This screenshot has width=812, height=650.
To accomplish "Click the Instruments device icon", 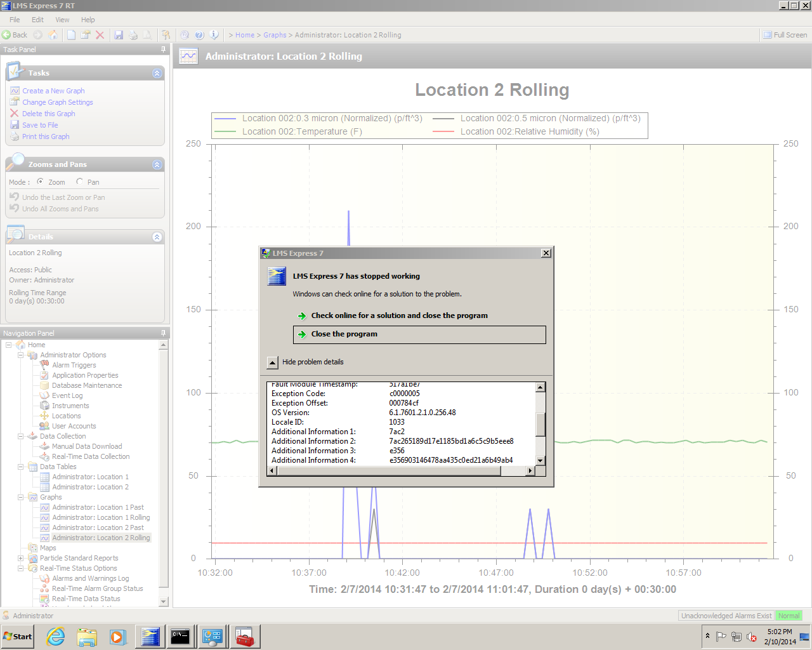I will pyautogui.click(x=44, y=406).
